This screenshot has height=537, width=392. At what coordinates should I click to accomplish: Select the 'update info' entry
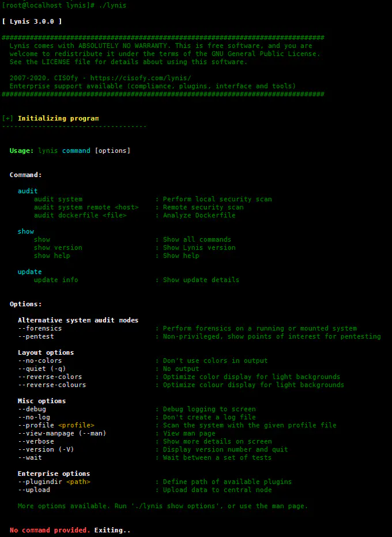[x=56, y=280]
